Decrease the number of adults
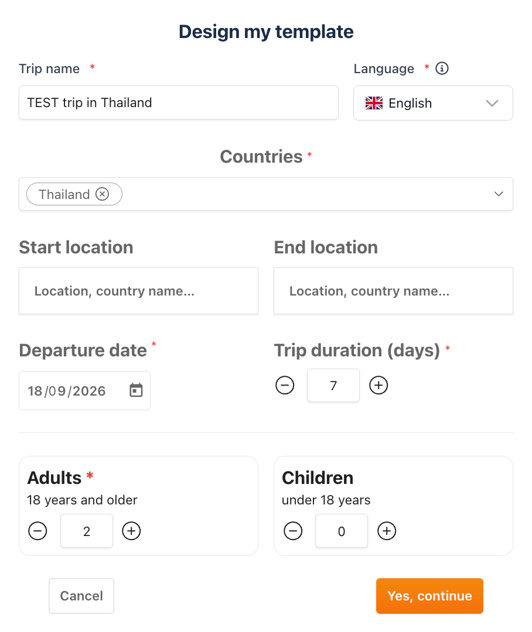Image resolution: width=532 pixels, height=632 pixels. [37, 530]
